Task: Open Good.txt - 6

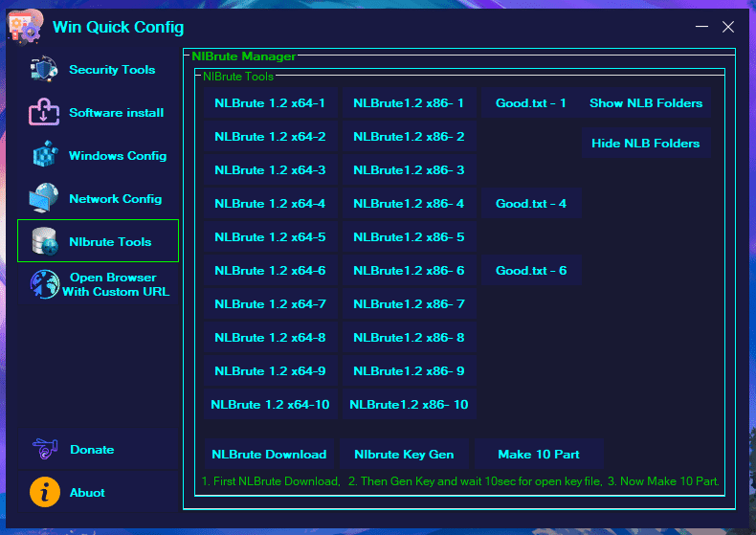Action: click(531, 271)
